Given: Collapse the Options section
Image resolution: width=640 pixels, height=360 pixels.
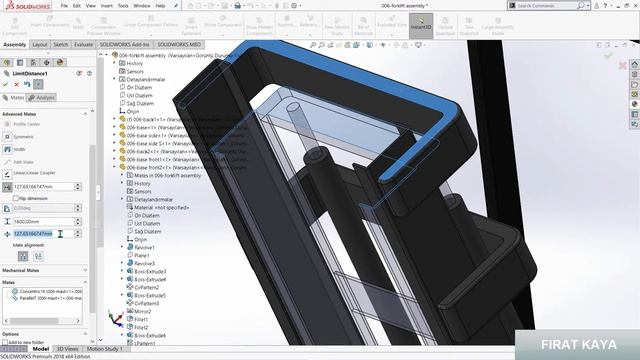Looking at the screenshot, I should point(85,334).
